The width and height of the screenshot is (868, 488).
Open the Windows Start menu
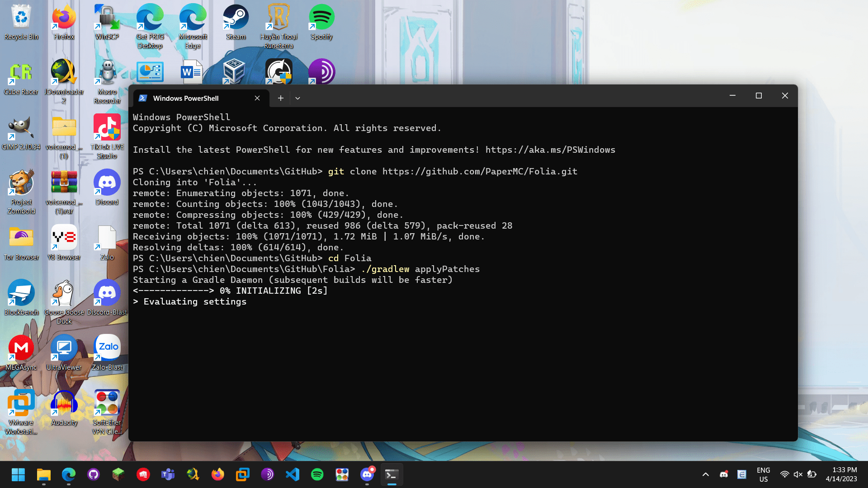18,474
